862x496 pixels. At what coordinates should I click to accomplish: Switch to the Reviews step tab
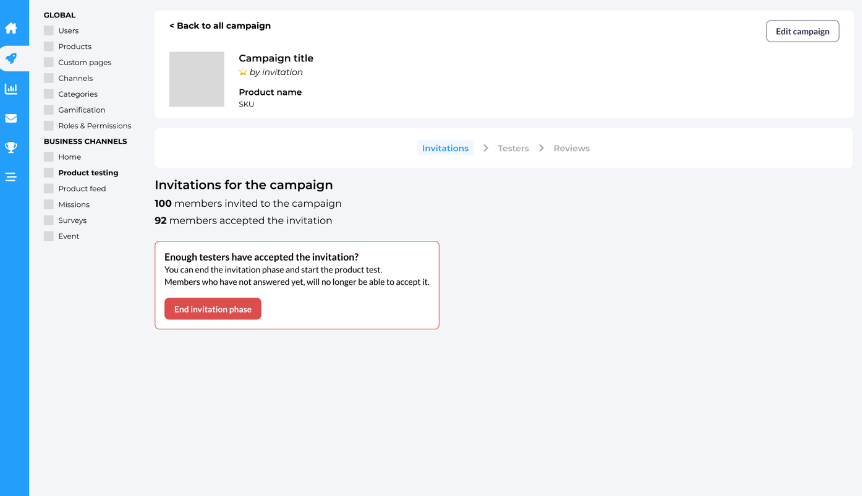pyautogui.click(x=571, y=148)
